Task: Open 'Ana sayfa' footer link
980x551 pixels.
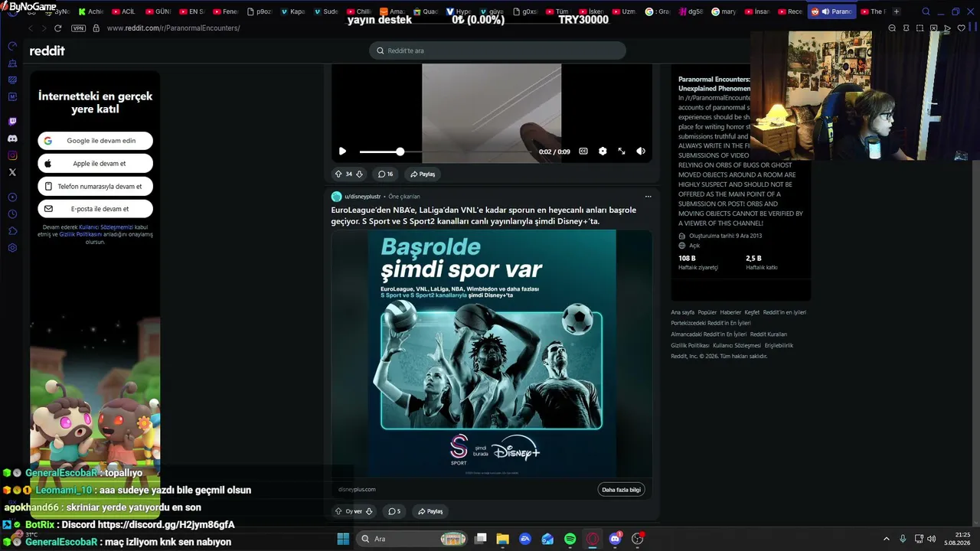Action: (683, 312)
